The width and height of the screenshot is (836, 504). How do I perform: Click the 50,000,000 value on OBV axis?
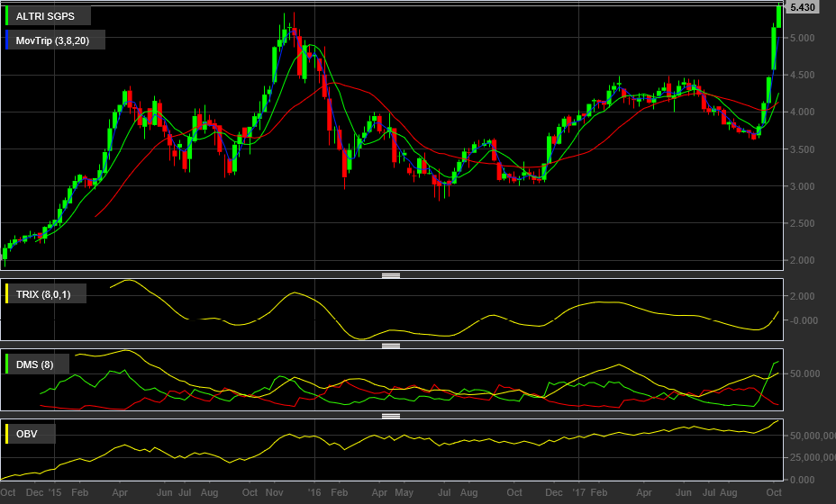tap(813, 436)
